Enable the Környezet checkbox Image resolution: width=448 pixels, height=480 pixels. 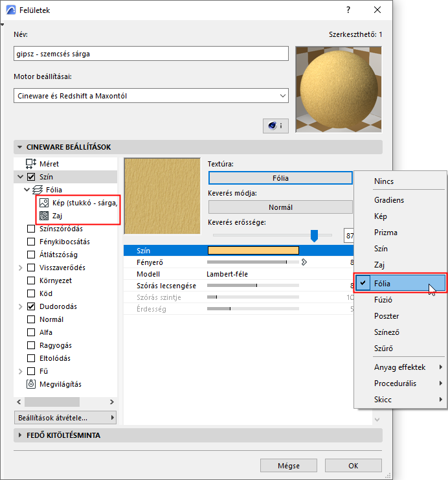[x=31, y=280]
